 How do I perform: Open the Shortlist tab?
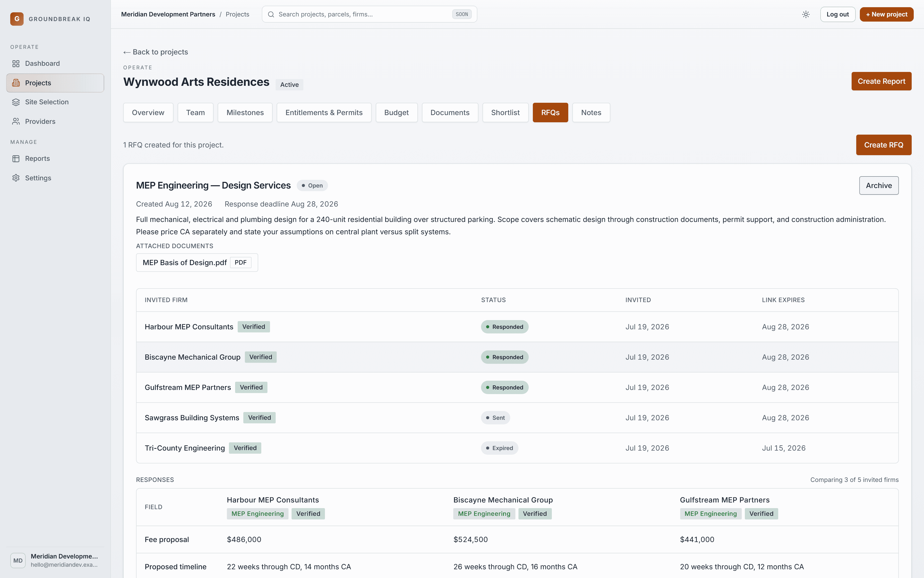[505, 113]
